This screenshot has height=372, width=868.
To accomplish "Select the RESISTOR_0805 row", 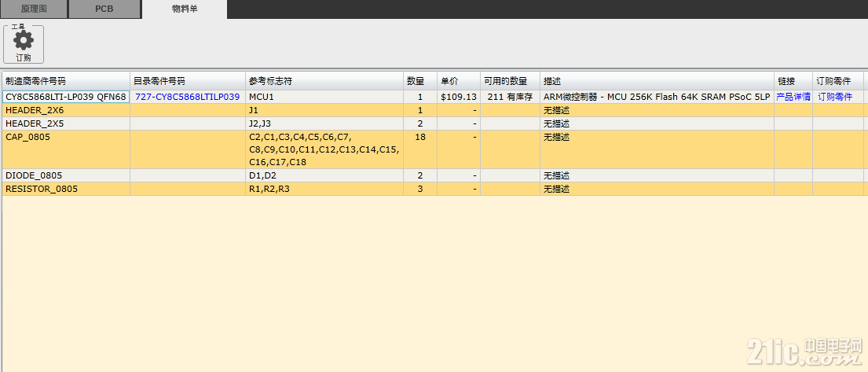I will click(x=434, y=189).
